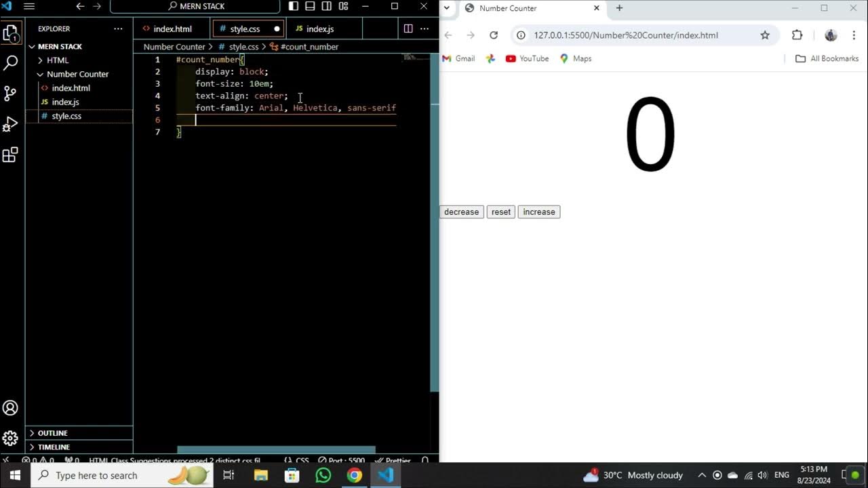The image size is (868, 488).
Task: Click Number Counter in the breadcrumb
Action: 174,47
